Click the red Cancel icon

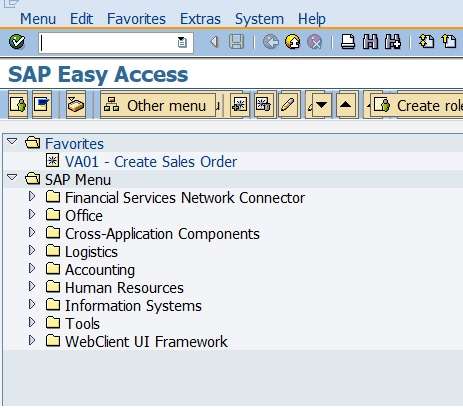pyautogui.click(x=314, y=42)
